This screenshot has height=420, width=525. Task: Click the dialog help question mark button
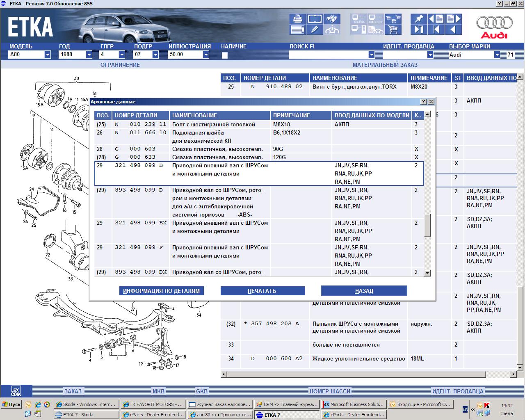click(x=424, y=102)
